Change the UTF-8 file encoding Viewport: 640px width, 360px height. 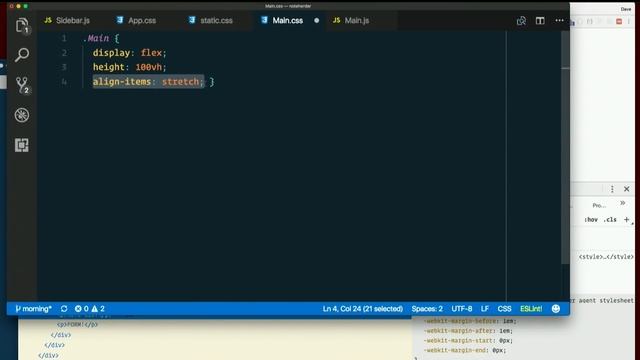point(462,309)
